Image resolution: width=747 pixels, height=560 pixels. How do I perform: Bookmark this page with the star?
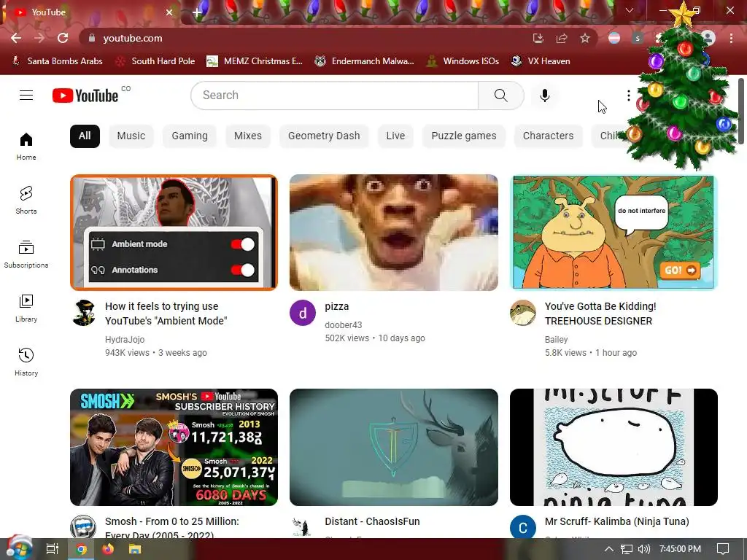(x=585, y=38)
